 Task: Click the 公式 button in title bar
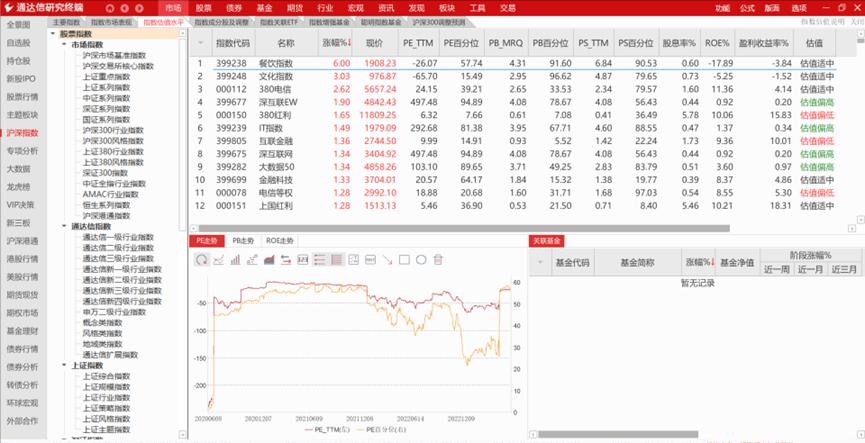[747, 8]
